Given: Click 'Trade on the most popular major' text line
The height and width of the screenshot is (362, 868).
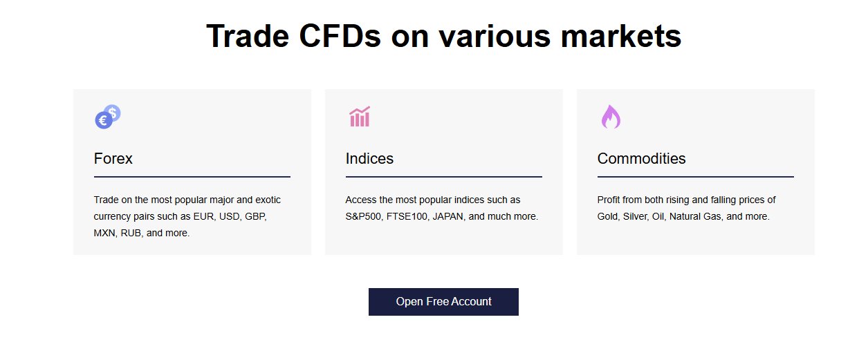Looking at the screenshot, I should (187, 200).
